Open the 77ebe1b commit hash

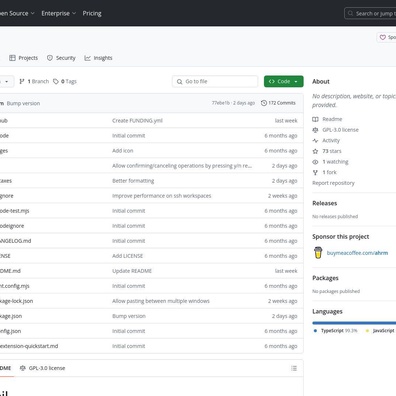221,103
